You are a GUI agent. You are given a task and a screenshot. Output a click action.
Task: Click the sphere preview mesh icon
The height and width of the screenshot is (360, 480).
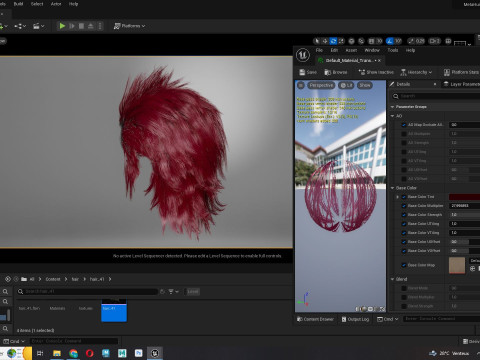364,309
